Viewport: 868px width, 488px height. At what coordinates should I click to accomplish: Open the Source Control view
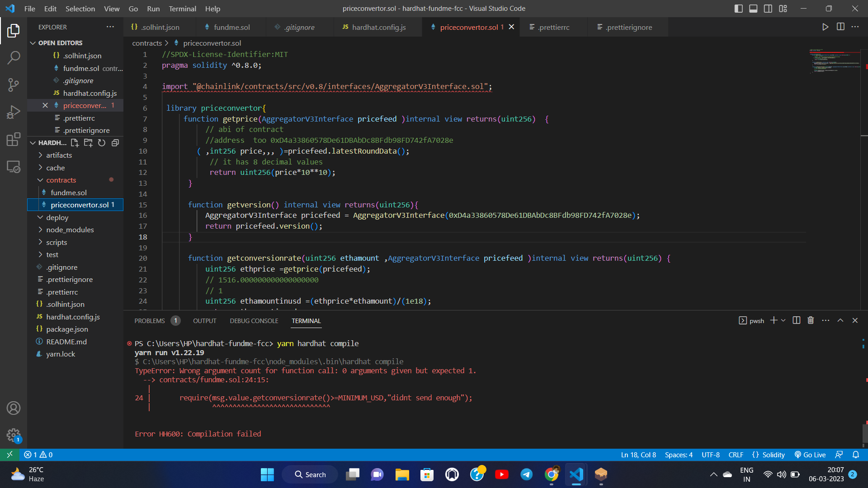[14, 84]
